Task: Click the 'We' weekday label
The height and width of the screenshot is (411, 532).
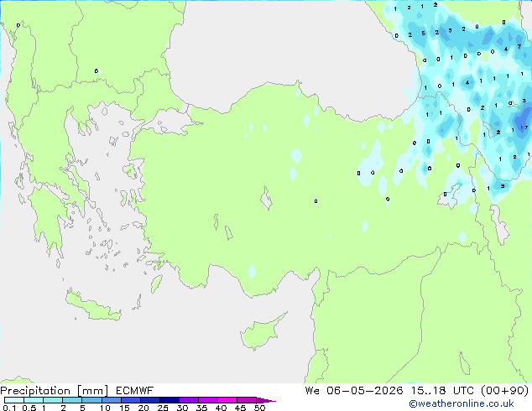Action: click(x=312, y=391)
